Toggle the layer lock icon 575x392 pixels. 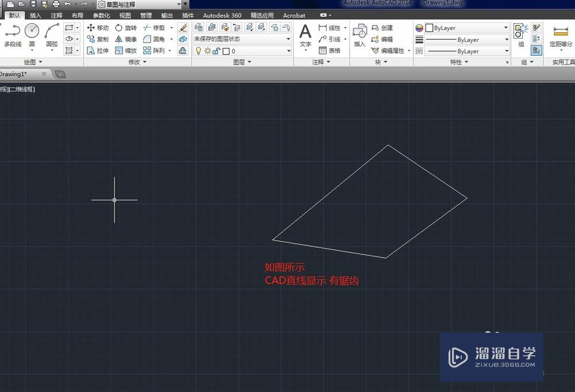216,51
